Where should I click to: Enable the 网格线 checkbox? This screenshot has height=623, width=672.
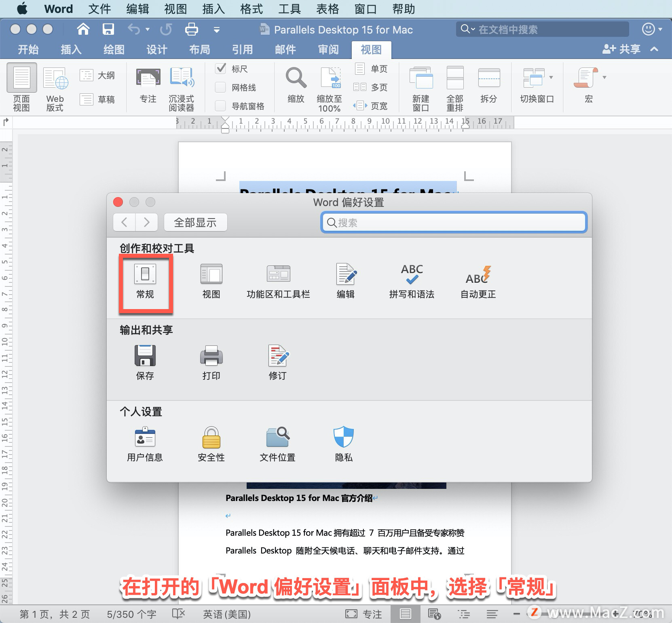(x=221, y=87)
